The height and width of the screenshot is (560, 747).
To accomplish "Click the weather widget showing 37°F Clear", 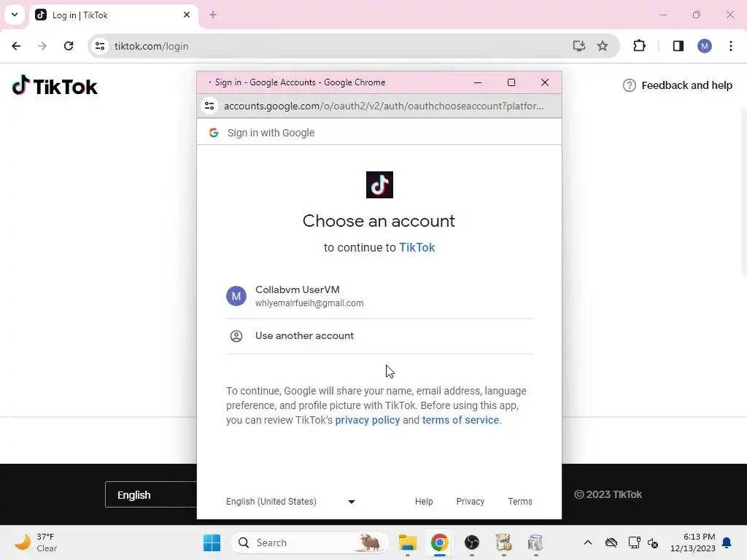I will 36,542.
